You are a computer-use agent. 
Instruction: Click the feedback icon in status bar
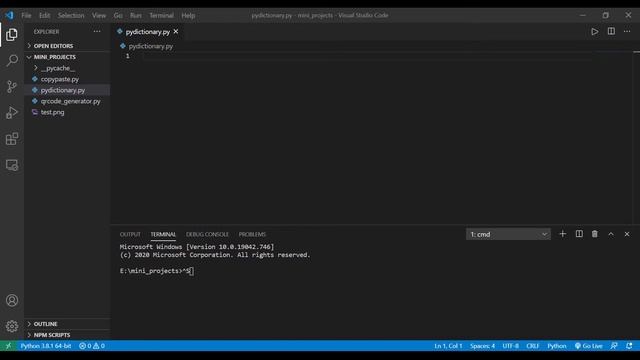pos(614,346)
